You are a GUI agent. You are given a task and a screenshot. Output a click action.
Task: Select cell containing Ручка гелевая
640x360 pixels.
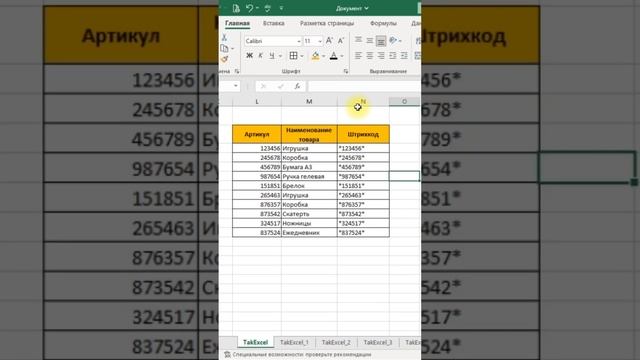click(309, 176)
